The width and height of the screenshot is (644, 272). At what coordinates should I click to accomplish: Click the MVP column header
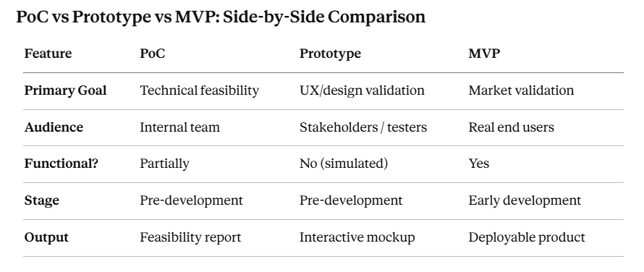point(484,54)
